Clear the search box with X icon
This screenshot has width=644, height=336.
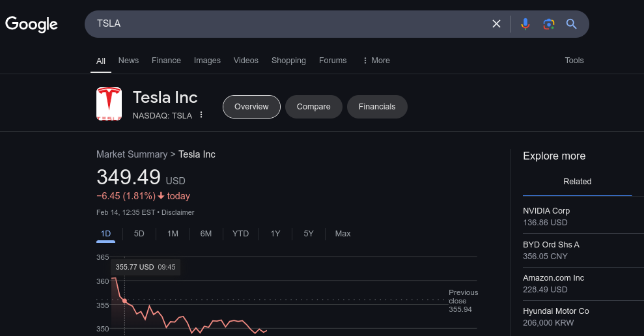(496, 24)
